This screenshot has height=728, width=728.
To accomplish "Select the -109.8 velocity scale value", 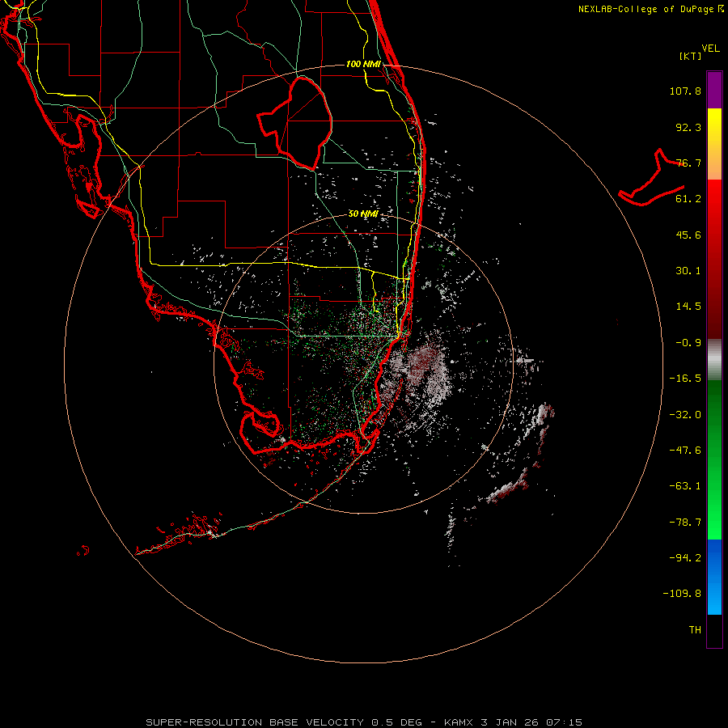I will (x=682, y=594).
